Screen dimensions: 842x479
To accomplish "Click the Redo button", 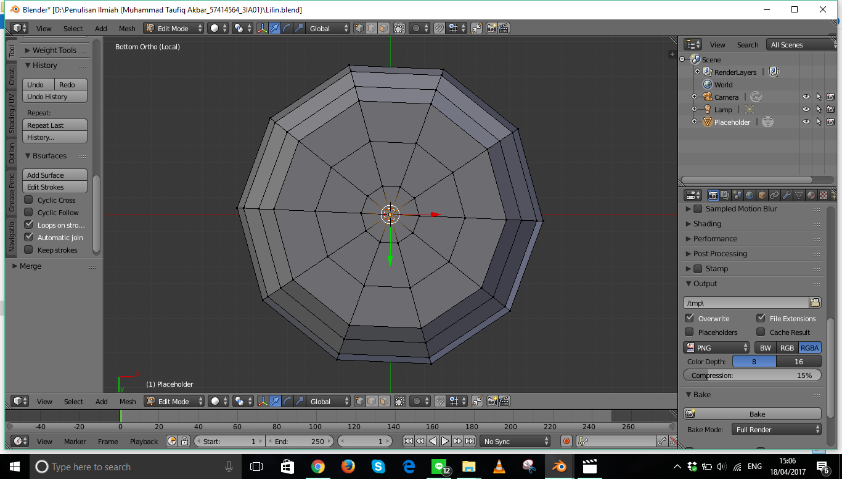I will click(71, 84).
